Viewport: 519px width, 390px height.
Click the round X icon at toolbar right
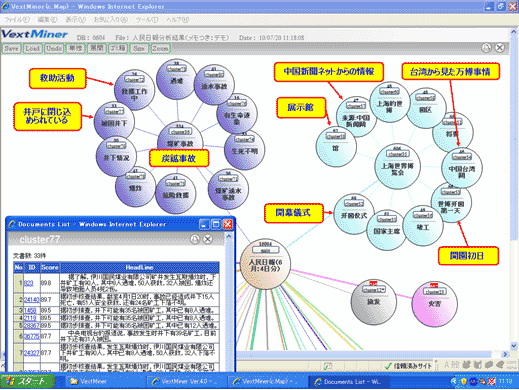pos(499,48)
